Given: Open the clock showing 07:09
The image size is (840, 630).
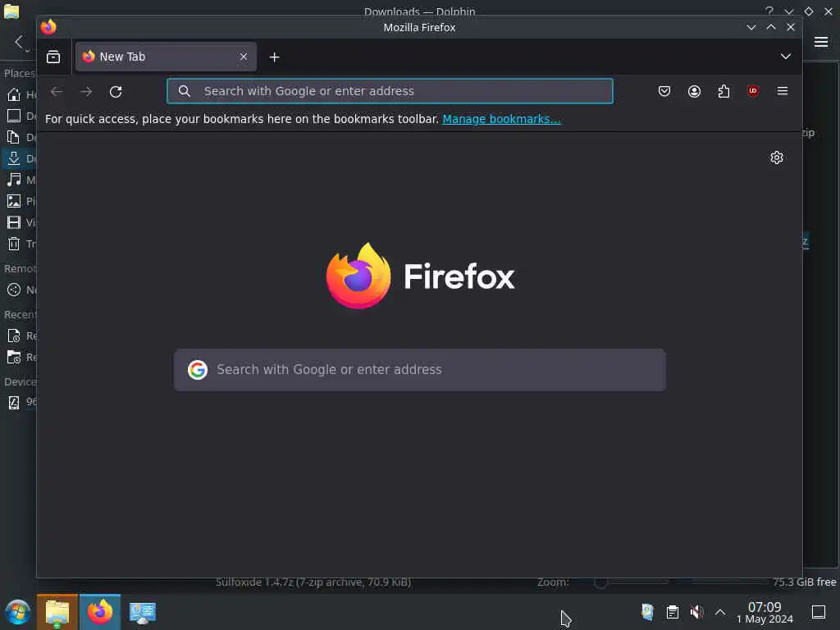Looking at the screenshot, I should point(765,612).
